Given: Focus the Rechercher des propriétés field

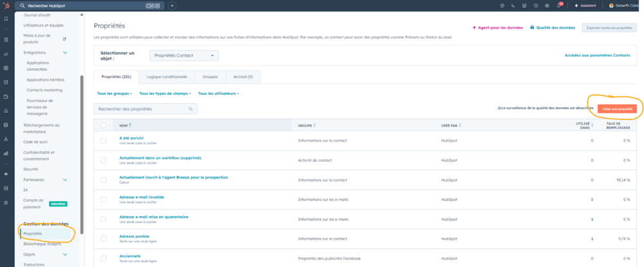Looking at the screenshot, I should coord(146,109).
